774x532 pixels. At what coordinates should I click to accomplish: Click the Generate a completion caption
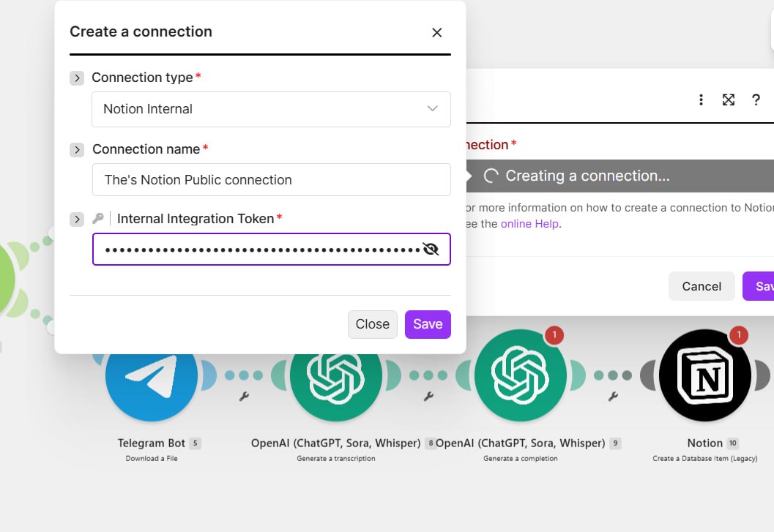521,459
